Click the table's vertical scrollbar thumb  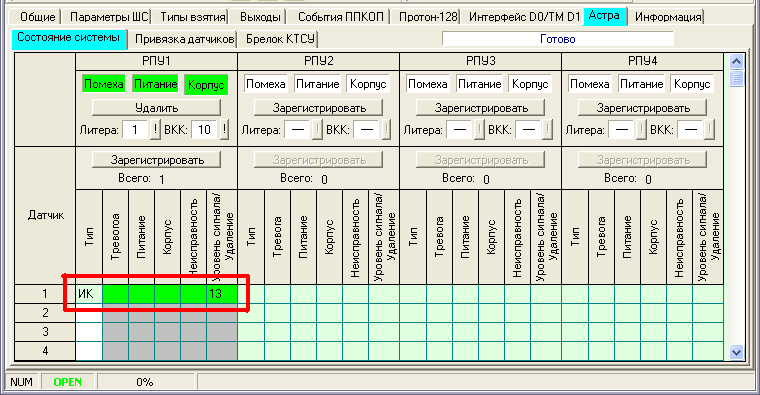click(736, 78)
